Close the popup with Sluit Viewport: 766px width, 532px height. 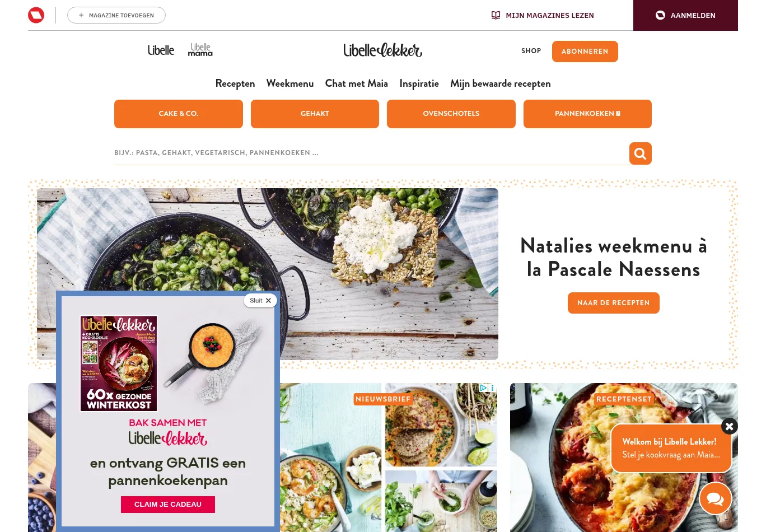click(x=260, y=301)
